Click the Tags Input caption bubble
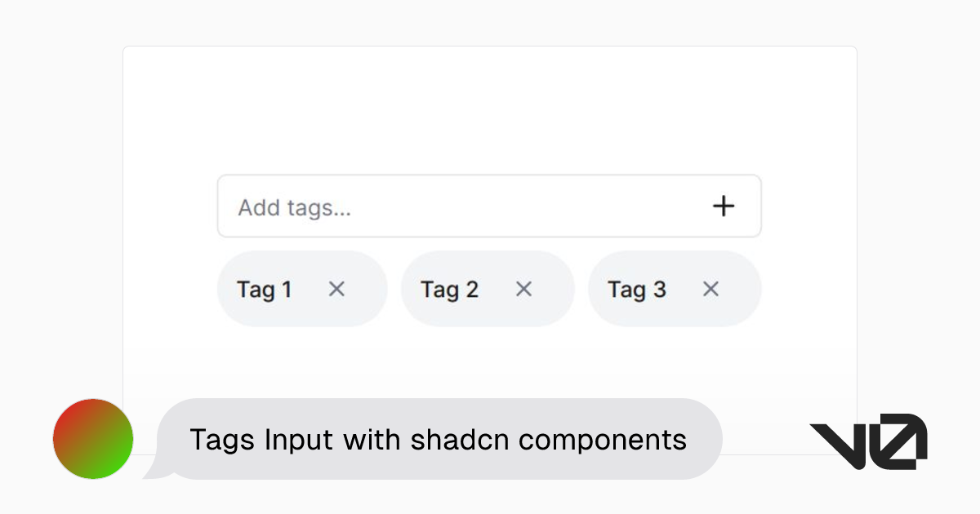Viewport: 980px width, 514px height. pyautogui.click(x=439, y=440)
